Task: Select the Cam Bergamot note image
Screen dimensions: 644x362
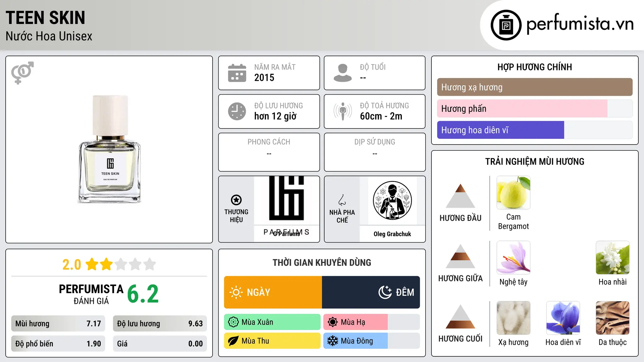Action: tap(514, 193)
